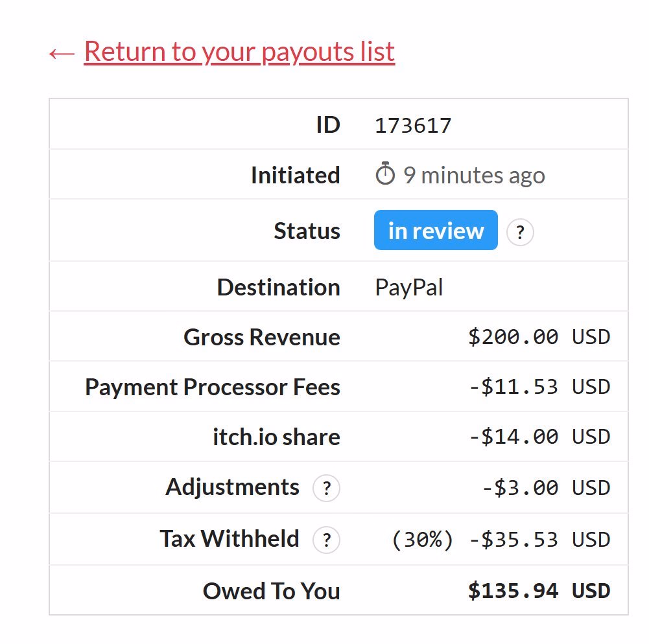Select the payout ID 173617
Viewport: 649px width, 644px height.
[412, 125]
